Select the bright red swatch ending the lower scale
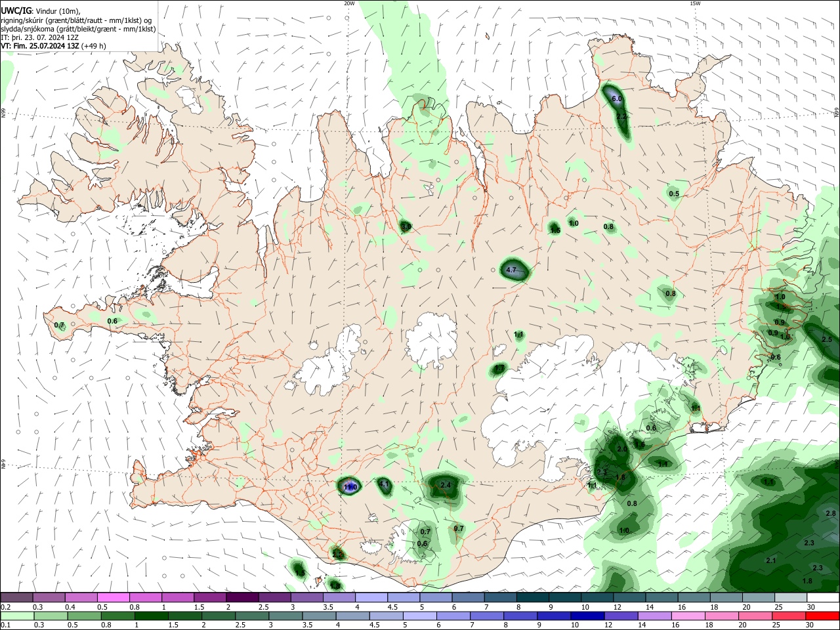Screen dimensions: 840x630 [x=823, y=616]
